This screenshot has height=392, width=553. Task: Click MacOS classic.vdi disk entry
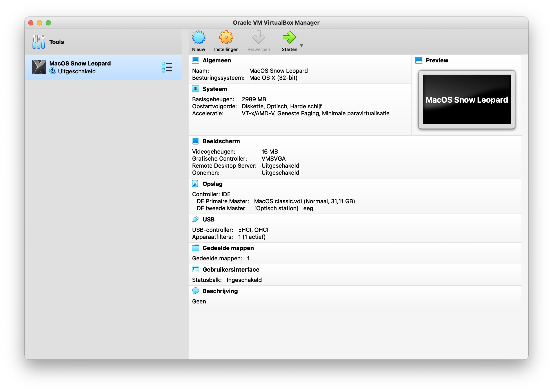point(304,201)
